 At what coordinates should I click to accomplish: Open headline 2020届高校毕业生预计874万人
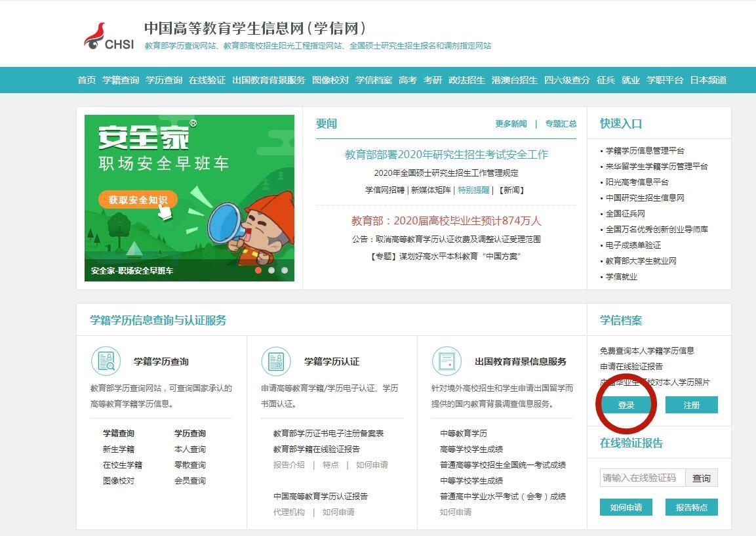point(447,221)
